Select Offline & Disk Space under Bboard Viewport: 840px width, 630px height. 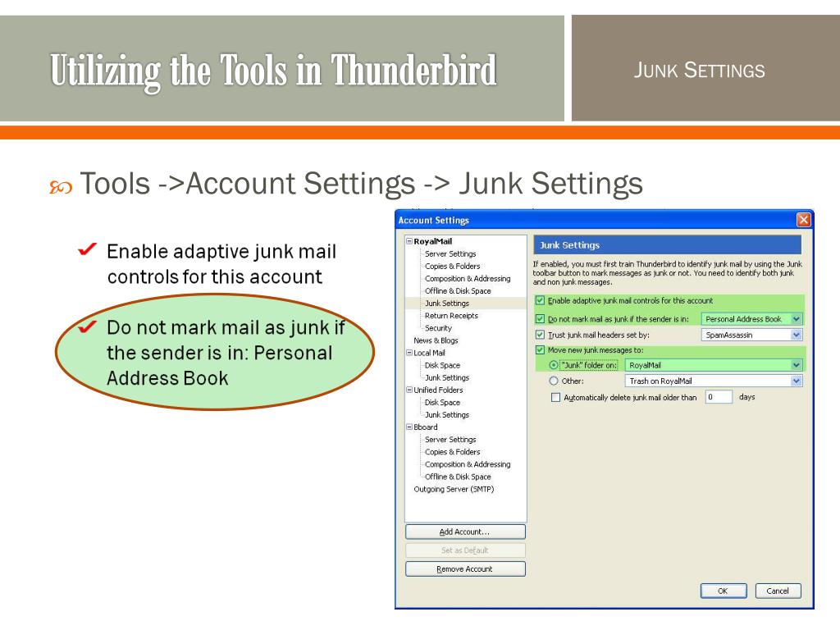click(x=458, y=477)
